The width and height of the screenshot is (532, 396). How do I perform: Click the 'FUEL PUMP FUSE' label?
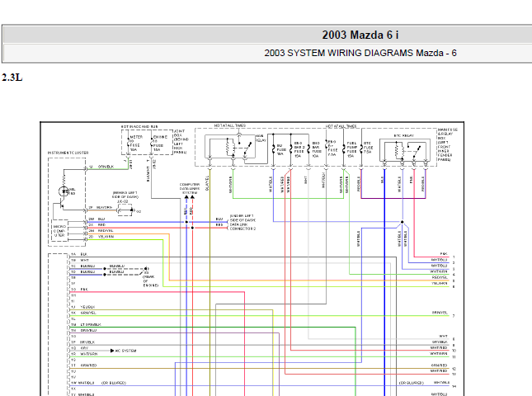coord(352,149)
